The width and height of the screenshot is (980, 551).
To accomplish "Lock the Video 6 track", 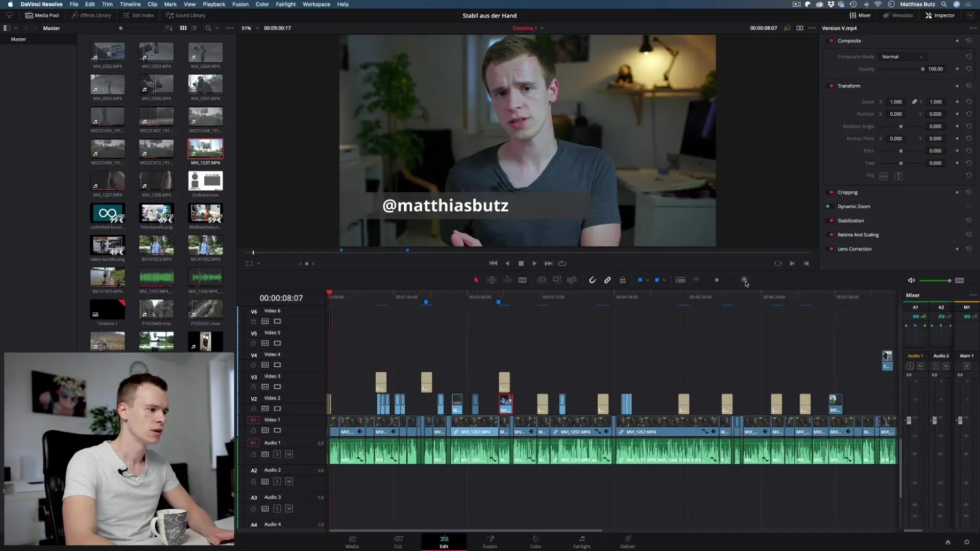I will tap(253, 321).
